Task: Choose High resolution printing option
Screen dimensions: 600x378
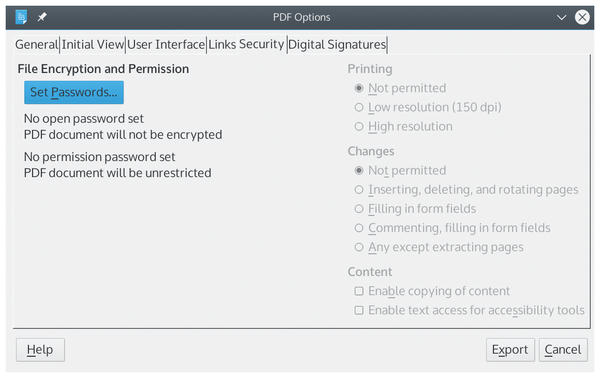Action: point(403,126)
